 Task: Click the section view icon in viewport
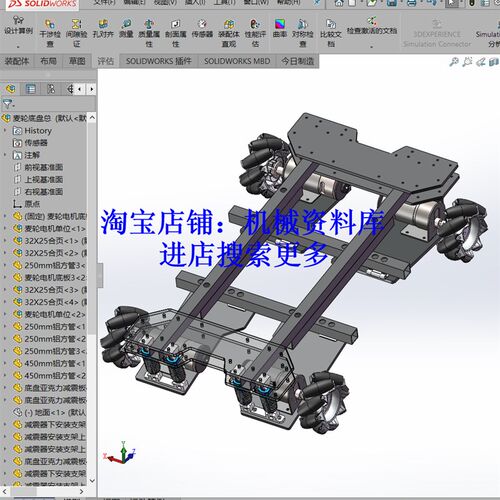click(494, 62)
